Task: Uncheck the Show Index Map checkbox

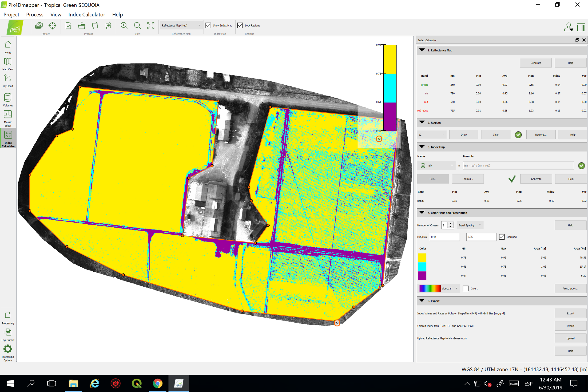Action: (x=208, y=25)
